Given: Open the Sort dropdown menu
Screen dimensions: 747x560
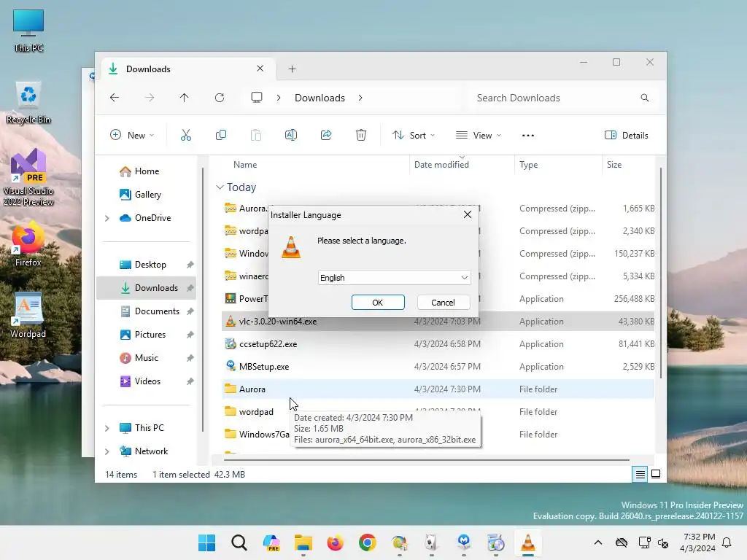Looking at the screenshot, I should [414, 135].
